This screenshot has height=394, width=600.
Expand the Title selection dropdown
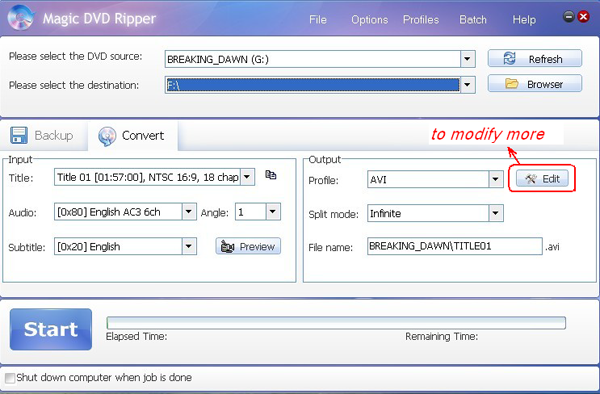tap(247, 177)
